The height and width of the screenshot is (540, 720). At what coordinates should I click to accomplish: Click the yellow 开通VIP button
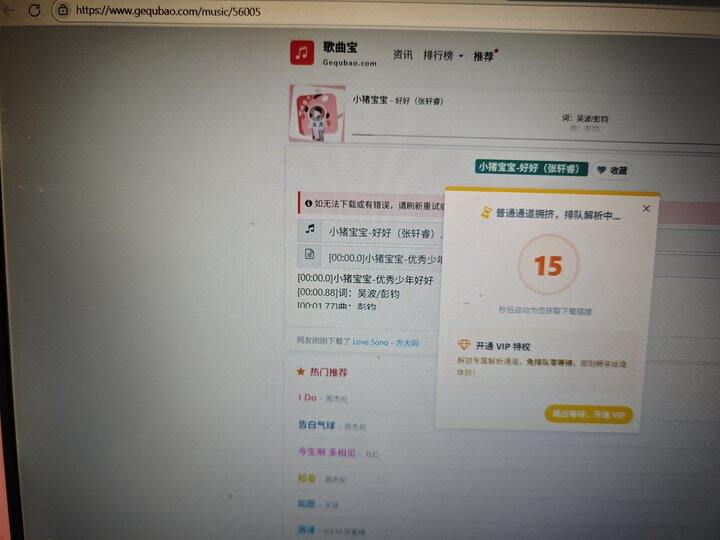(588, 414)
